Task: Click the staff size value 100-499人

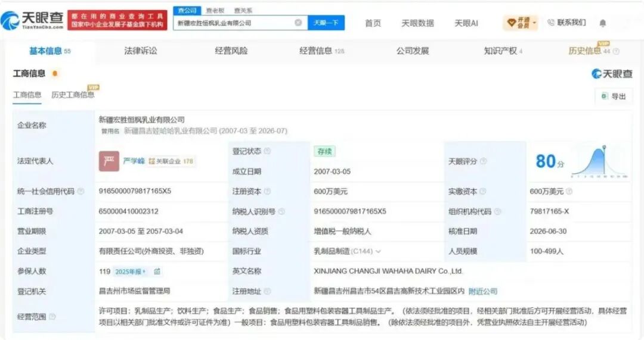Action: tap(547, 251)
